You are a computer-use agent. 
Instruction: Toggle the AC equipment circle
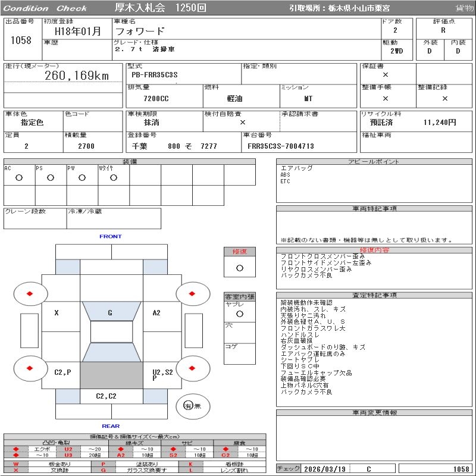point(19,178)
